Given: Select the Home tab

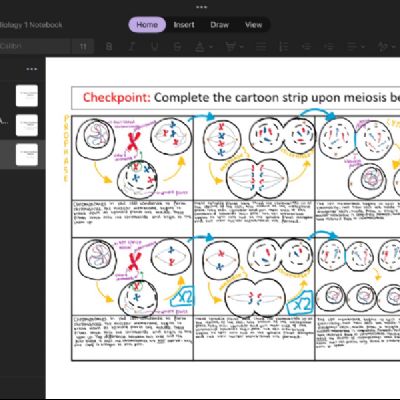Looking at the screenshot, I should (147, 25).
